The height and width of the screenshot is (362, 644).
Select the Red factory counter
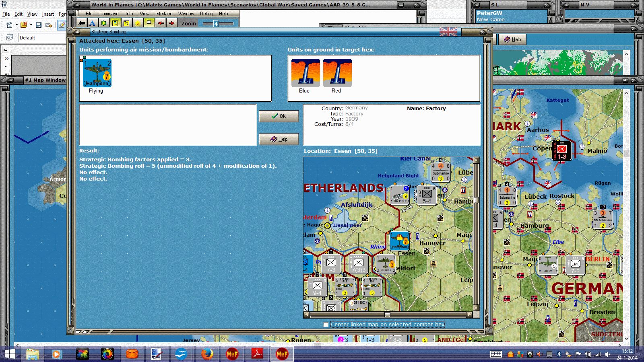(337, 73)
